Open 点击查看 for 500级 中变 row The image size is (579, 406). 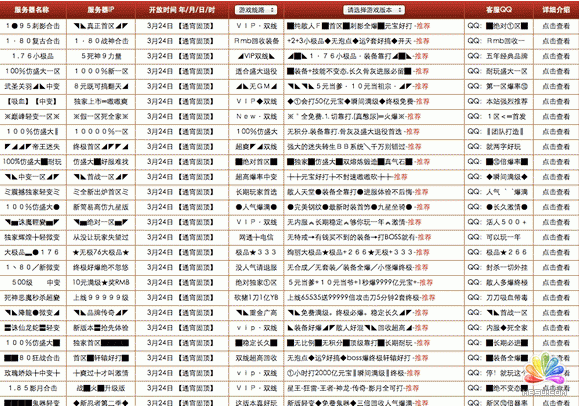click(556, 283)
